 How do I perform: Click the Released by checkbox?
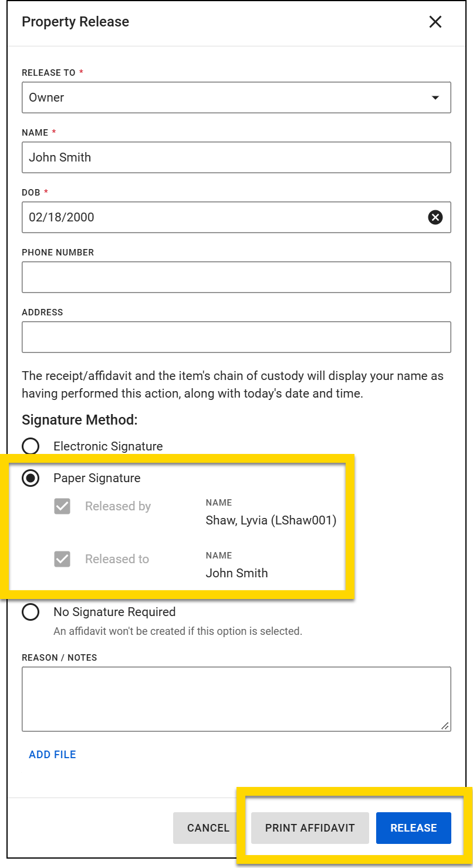62,506
